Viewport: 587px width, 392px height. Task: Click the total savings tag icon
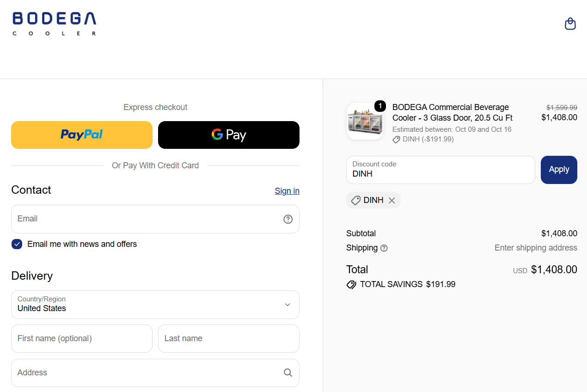351,285
